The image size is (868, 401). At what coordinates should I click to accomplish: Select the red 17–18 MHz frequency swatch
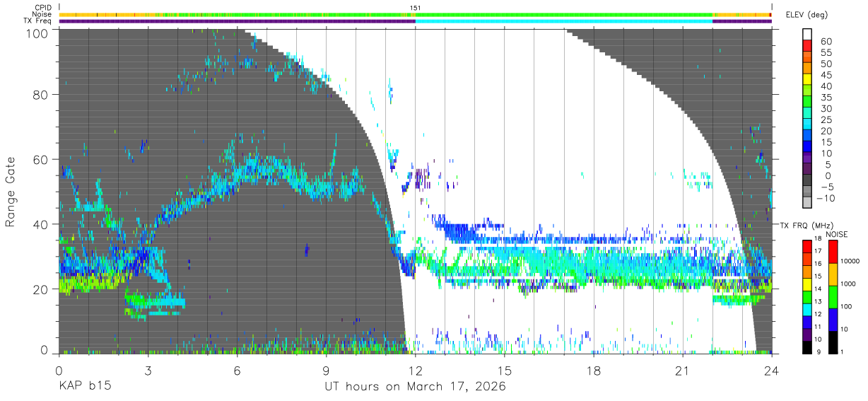point(808,246)
